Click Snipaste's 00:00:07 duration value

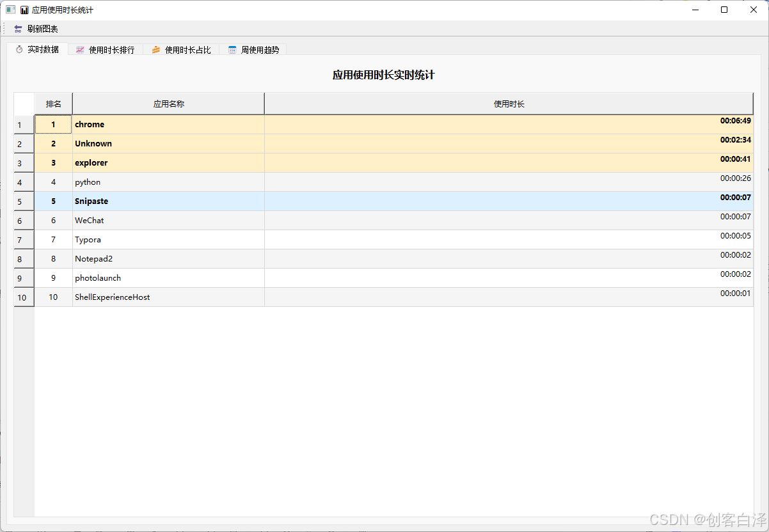736,197
